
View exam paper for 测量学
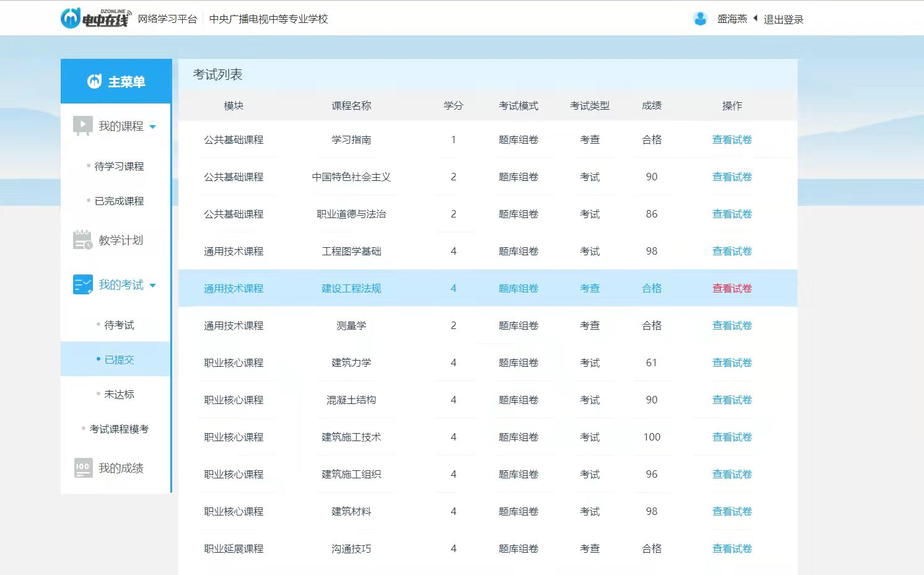tap(732, 325)
